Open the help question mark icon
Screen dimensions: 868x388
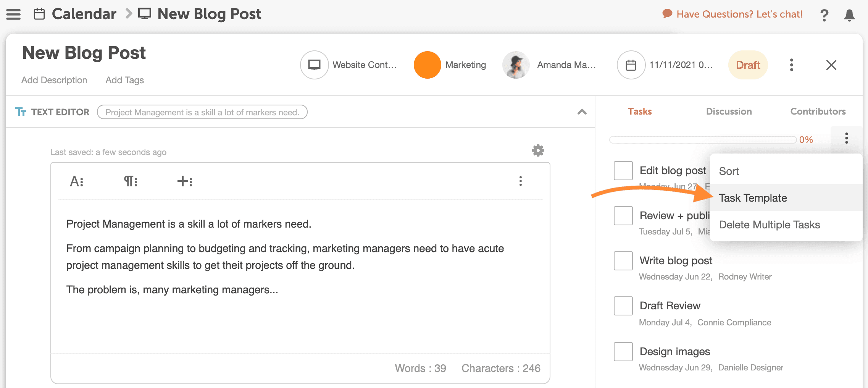click(x=824, y=15)
